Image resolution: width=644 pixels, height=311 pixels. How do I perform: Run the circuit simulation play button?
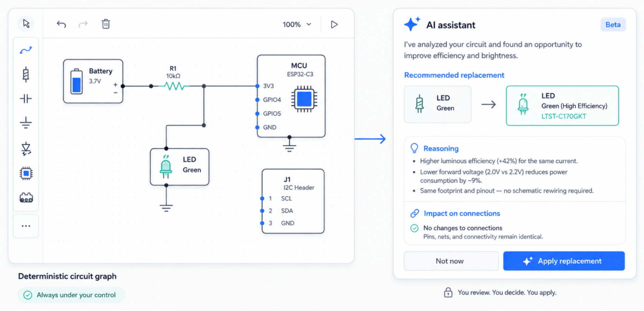tap(334, 24)
